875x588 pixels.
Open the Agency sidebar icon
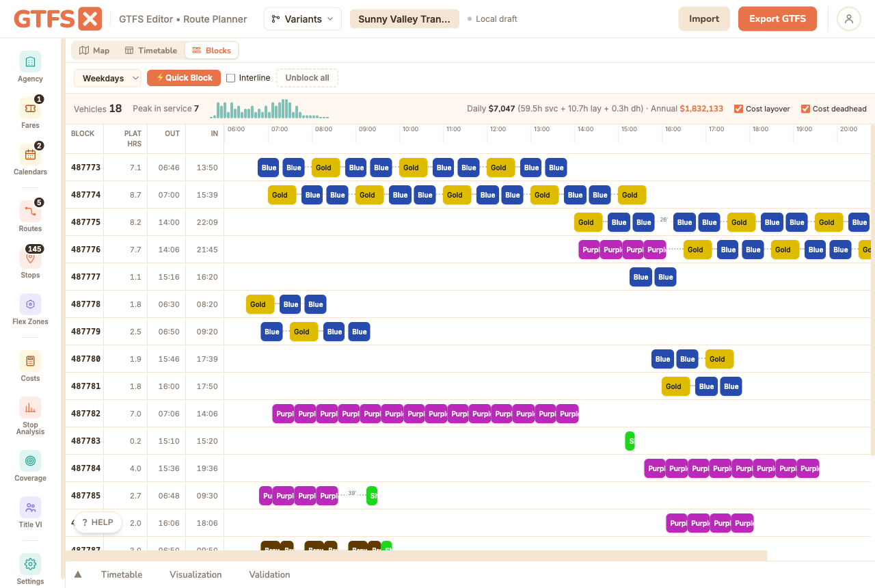pos(30,62)
